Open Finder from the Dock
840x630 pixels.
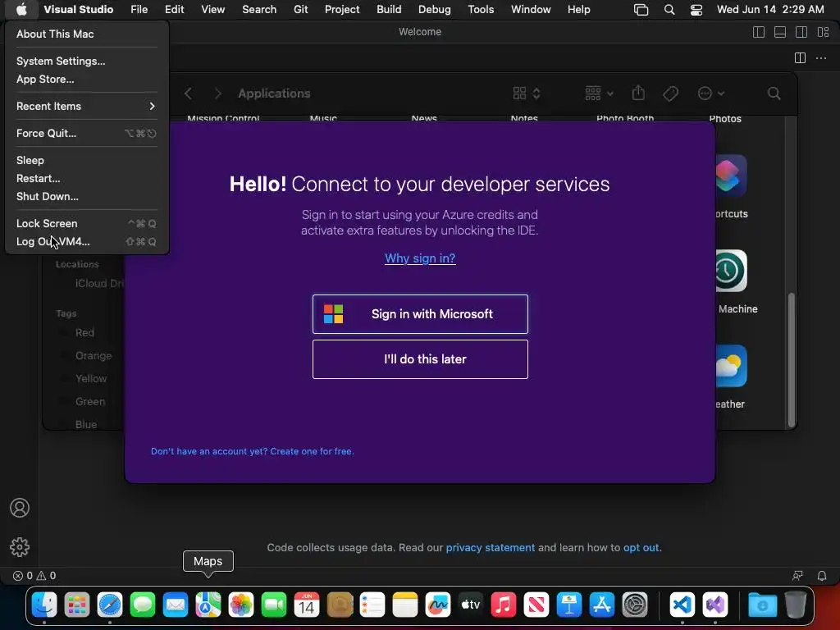point(44,605)
